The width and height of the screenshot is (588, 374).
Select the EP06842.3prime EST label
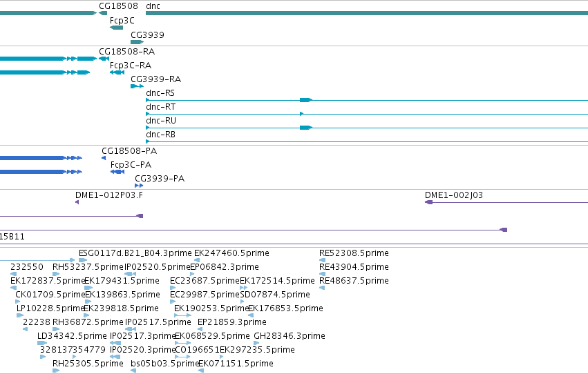[225, 267]
